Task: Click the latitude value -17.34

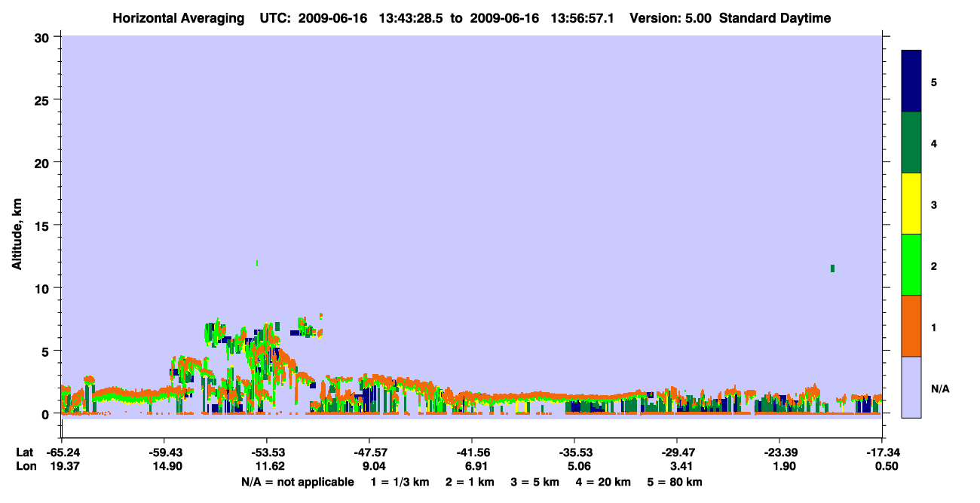Action: click(x=881, y=452)
